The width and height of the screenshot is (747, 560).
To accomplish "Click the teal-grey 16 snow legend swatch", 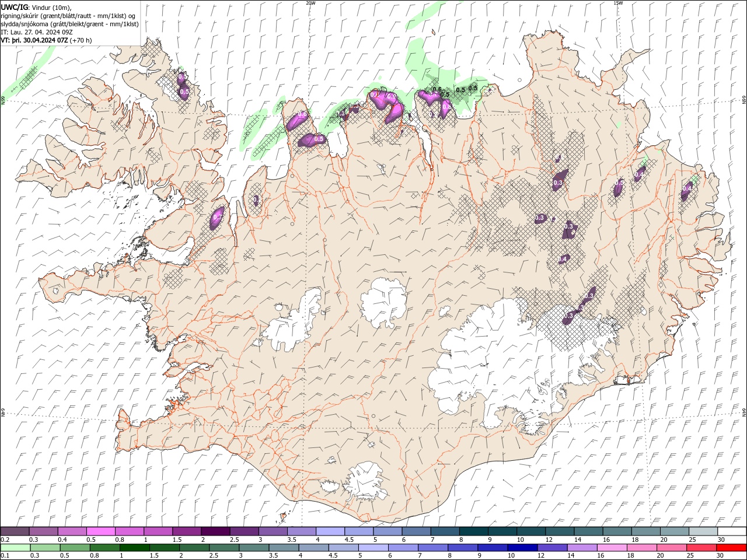I will point(617,531).
